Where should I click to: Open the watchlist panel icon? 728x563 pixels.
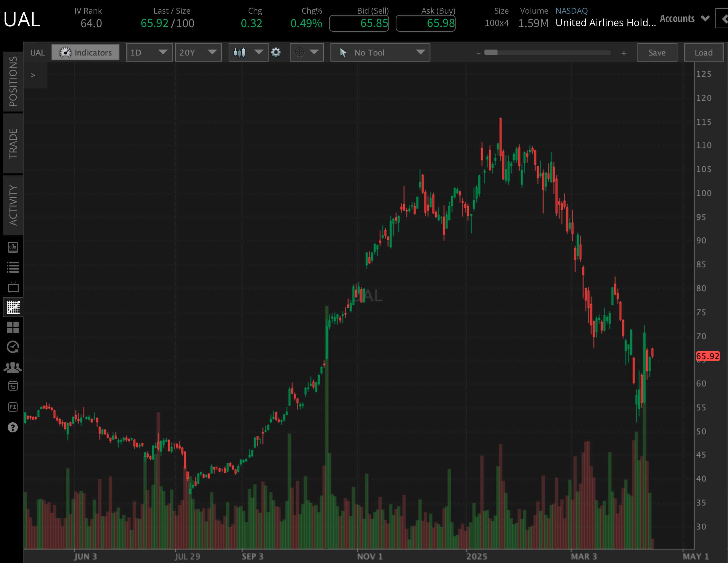(x=13, y=267)
